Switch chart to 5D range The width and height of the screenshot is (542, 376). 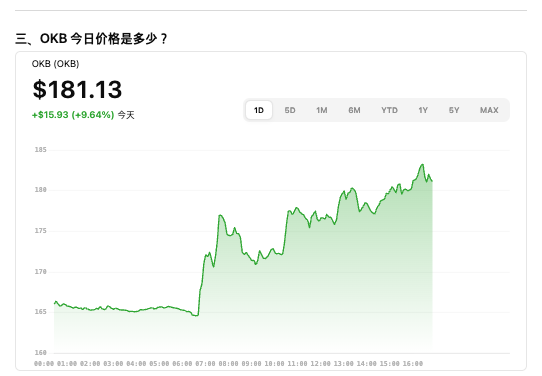click(x=290, y=110)
